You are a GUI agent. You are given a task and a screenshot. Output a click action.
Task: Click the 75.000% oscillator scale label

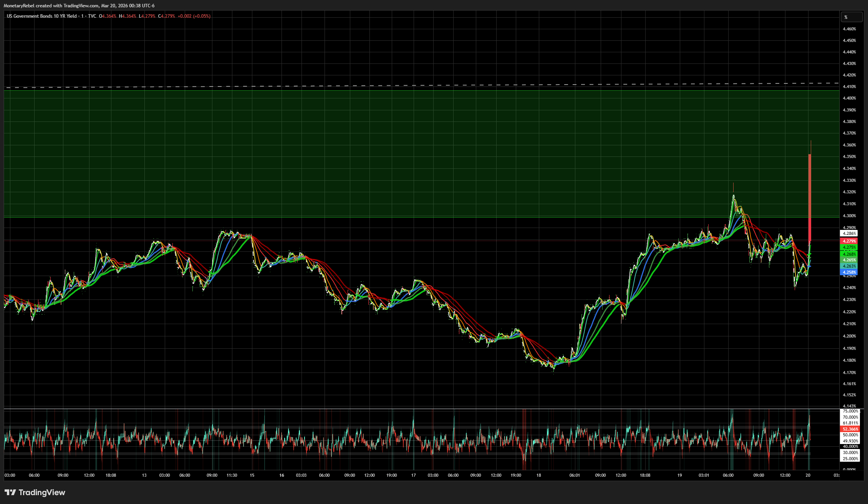click(x=850, y=411)
